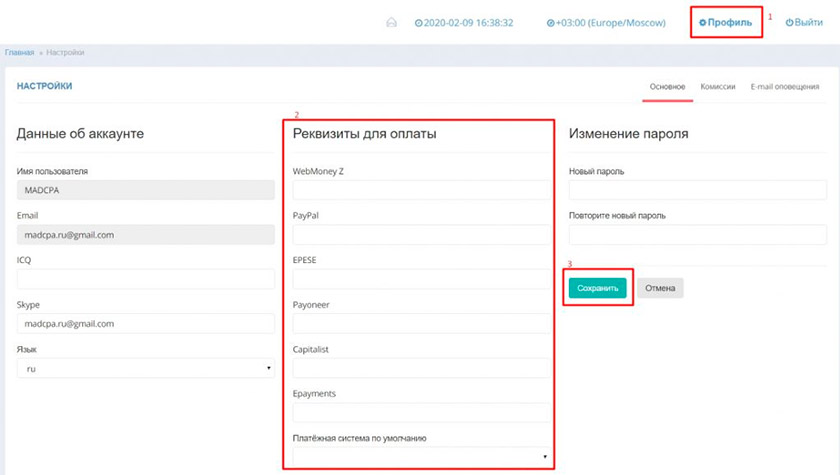The height and width of the screenshot is (475, 840).
Task: Click the Изменение пароля heading
Action: pyautogui.click(x=628, y=134)
